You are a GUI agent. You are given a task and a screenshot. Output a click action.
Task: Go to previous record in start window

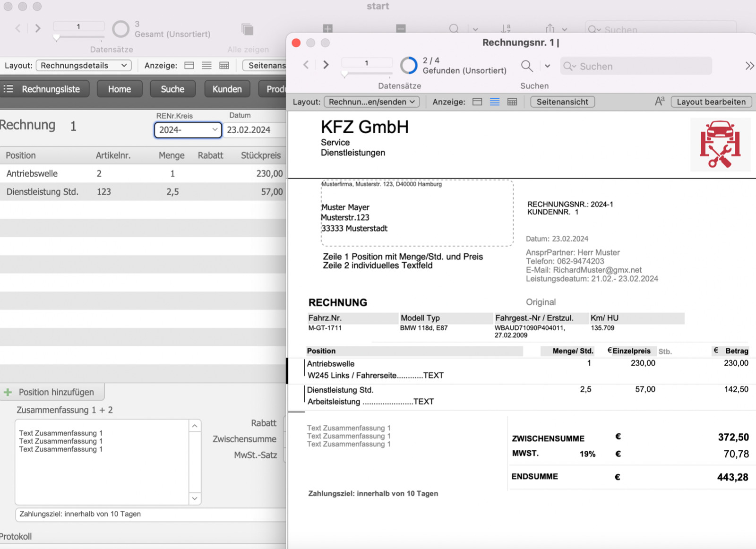pyautogui.click(x=18, y=28)
